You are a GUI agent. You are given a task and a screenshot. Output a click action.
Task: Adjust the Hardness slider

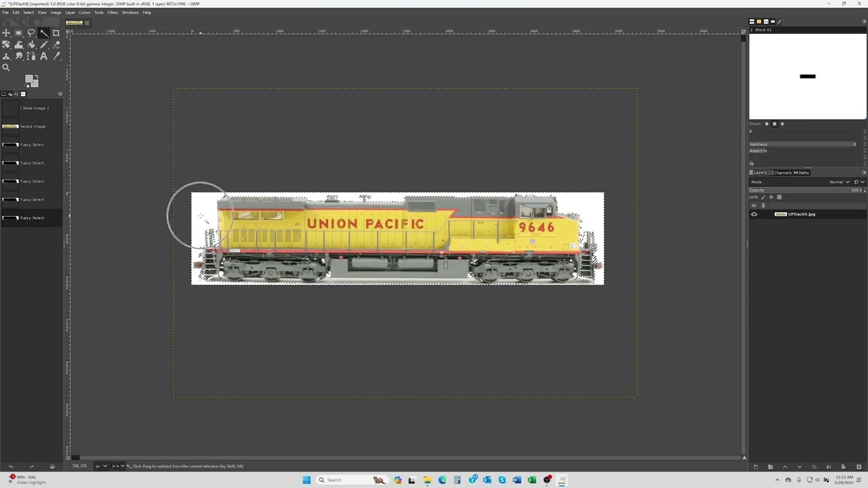(x=803, y=144)
